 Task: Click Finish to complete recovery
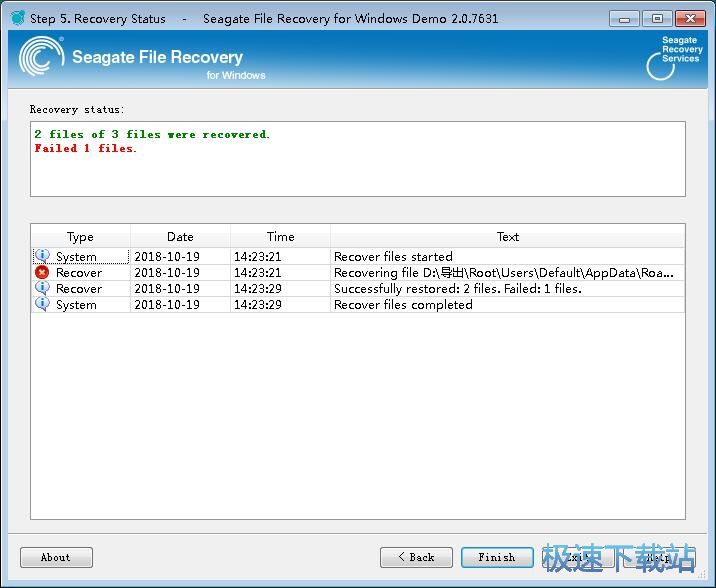[x=497, y=557]
